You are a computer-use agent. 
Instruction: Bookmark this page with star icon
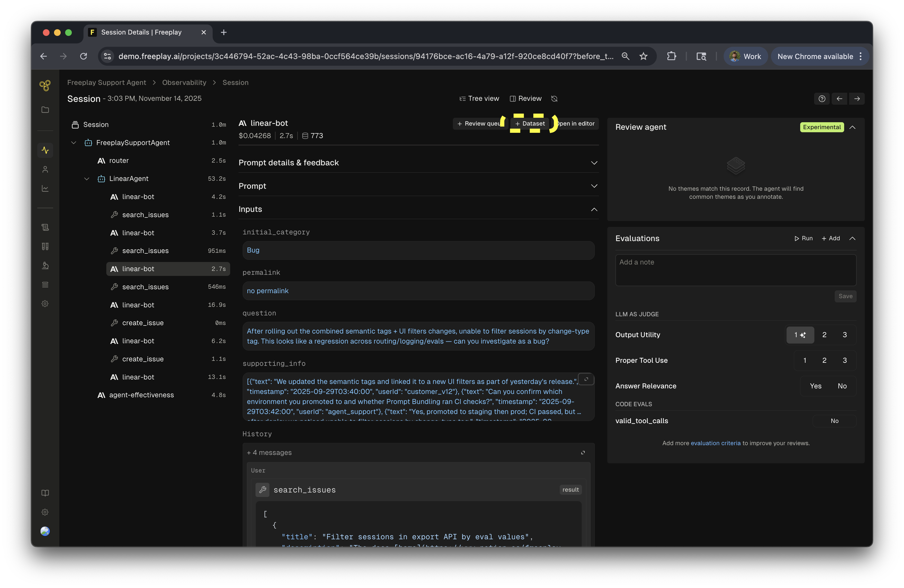click(x=643, y=56)
